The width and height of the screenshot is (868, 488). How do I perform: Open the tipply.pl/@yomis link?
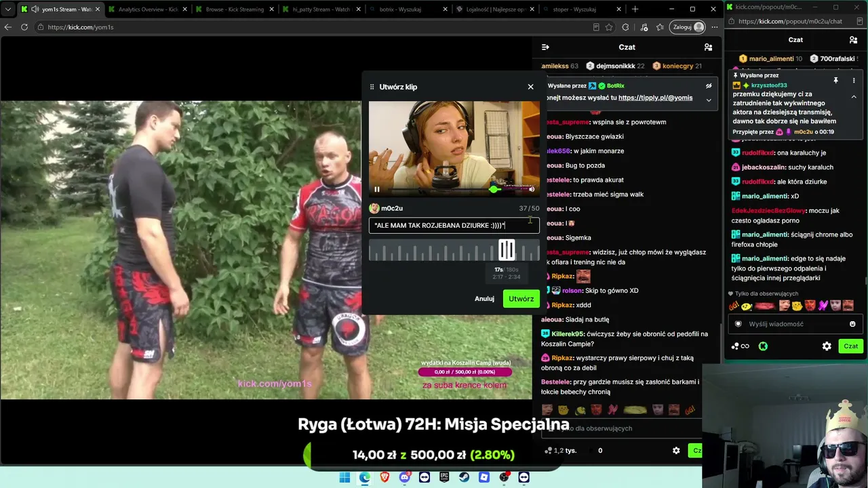coord(655,98)
